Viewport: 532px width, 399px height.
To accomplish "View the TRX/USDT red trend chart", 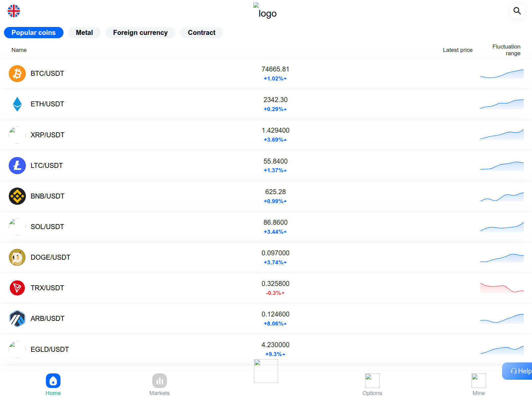I will click(502, 288).
